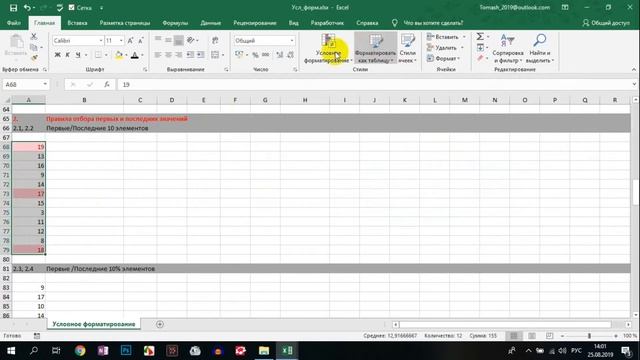The height and width of the screenshot is (360, 640).
Task: Switch to the Рецензирование tab
Action: point(255,23)
